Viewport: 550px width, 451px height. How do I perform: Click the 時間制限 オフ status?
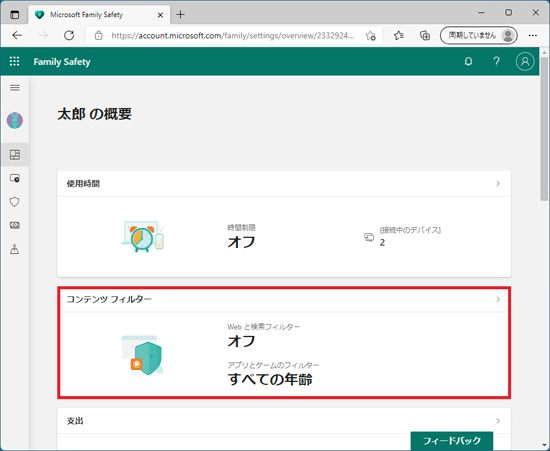pyautogui.click(x=242, y=237)
